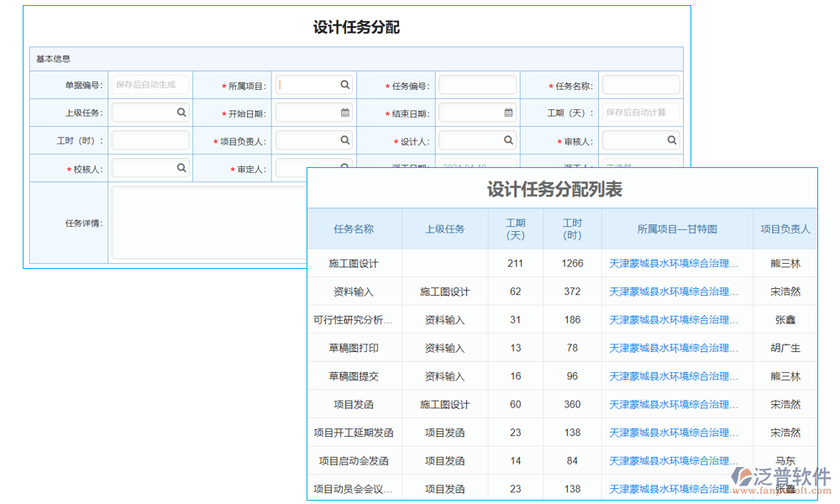The width and height of the screenshot is (840, 504).
Task: Click the 项目负责人 search magnifier icon
Action: 345,139
